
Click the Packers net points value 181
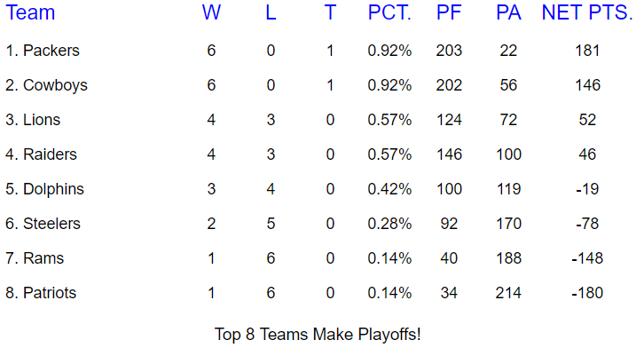587,51
